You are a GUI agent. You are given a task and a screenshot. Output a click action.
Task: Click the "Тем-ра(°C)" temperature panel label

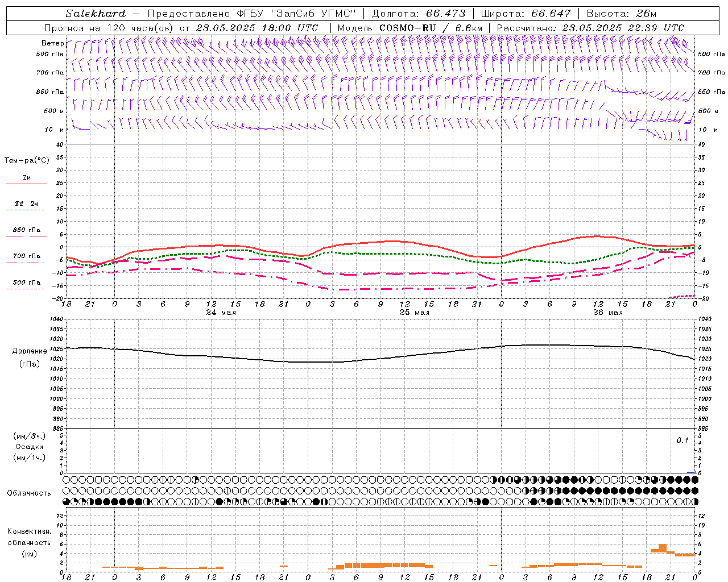pos(27,161)
